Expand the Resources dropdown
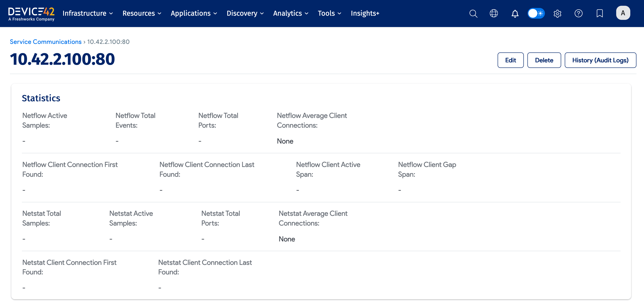 click(x=141, y=13)
